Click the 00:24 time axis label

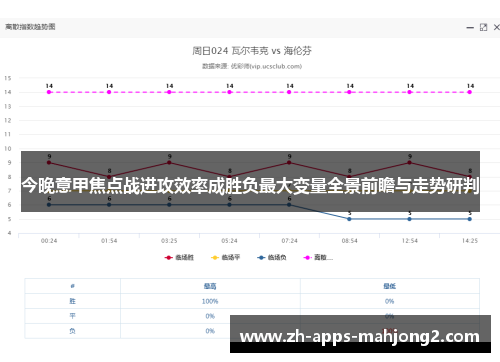coord(49,241)
